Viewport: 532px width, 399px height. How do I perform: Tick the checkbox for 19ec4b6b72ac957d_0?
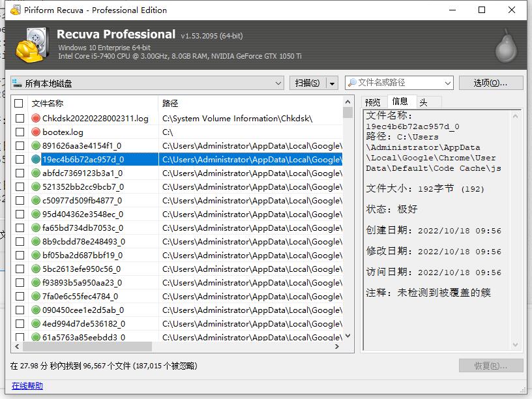pos(20,159)
